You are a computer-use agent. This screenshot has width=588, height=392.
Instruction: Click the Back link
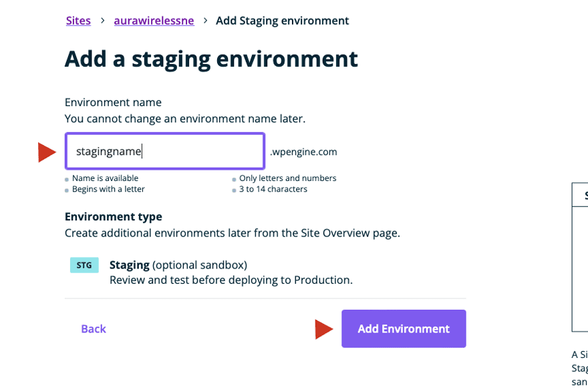[x=93, y=329]
